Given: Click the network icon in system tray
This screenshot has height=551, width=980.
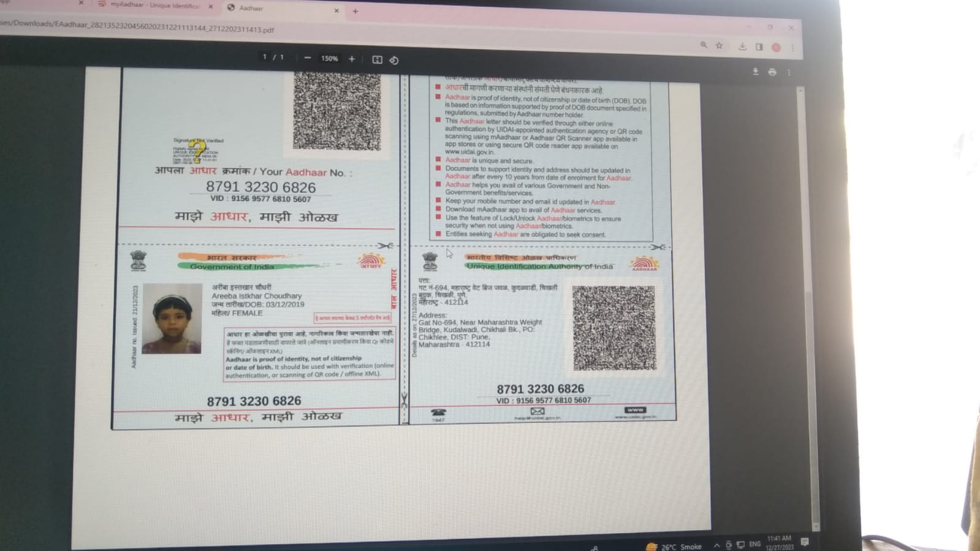Looking at the screenshot, I should (740, 544).
